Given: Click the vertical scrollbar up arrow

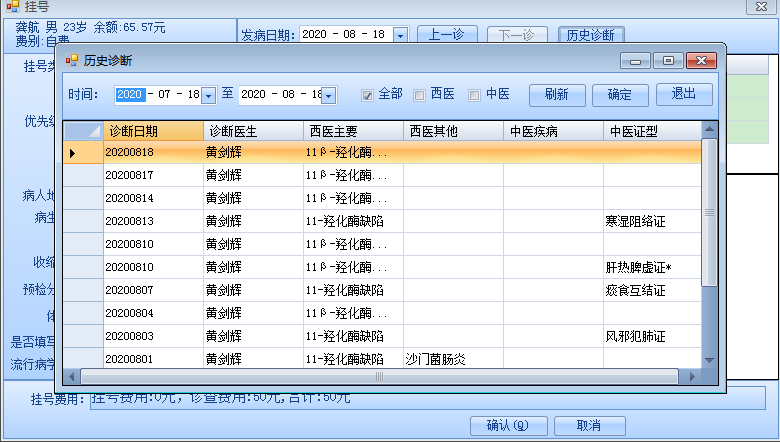Looking at the screenshot, I should coord(709,129).
